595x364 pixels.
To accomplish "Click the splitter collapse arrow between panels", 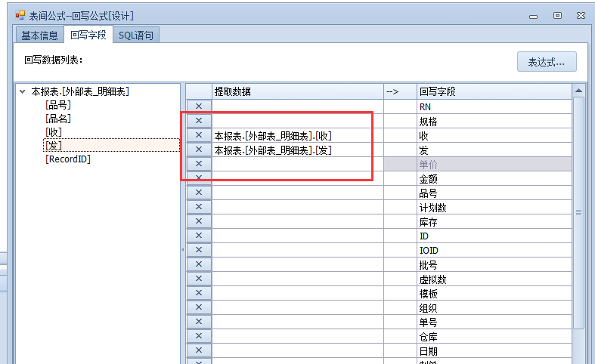I will click(x=182, y=249).
